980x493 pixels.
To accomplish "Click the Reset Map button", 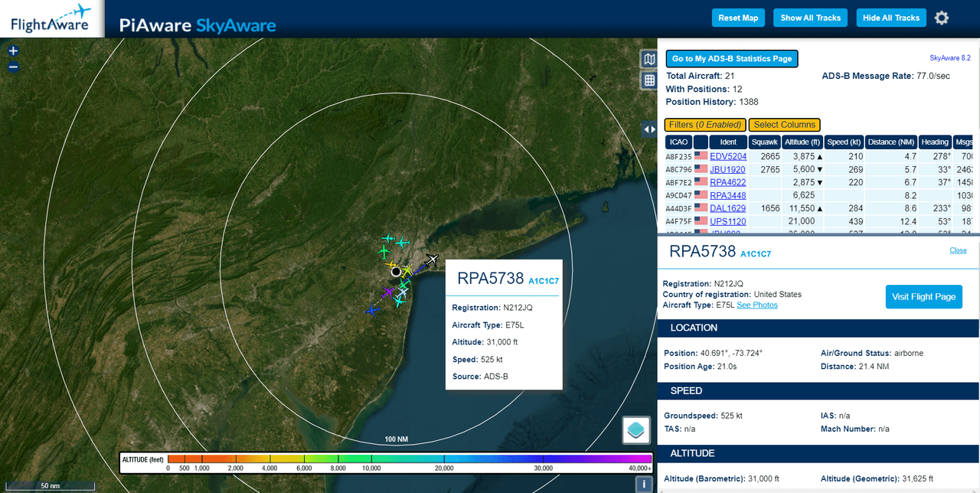I will [x=738, y=18].
